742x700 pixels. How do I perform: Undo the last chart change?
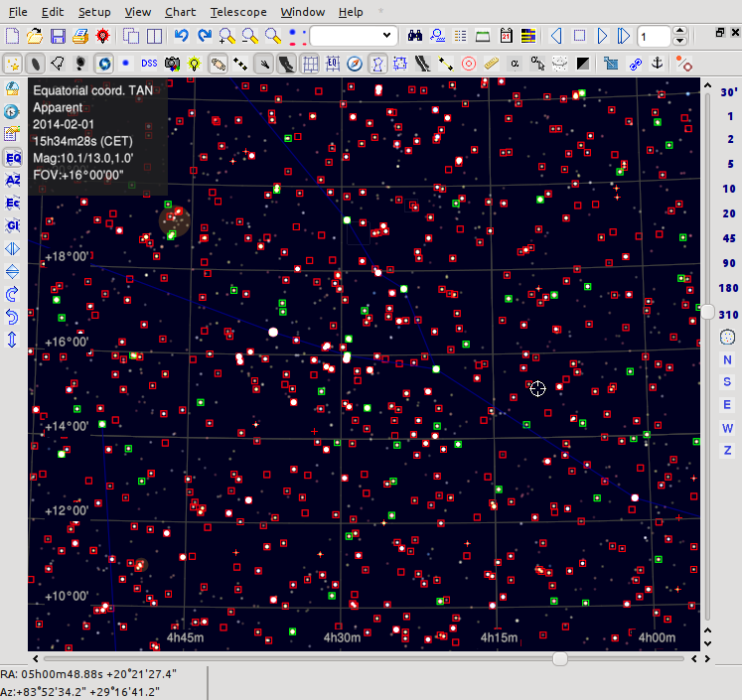181,36
